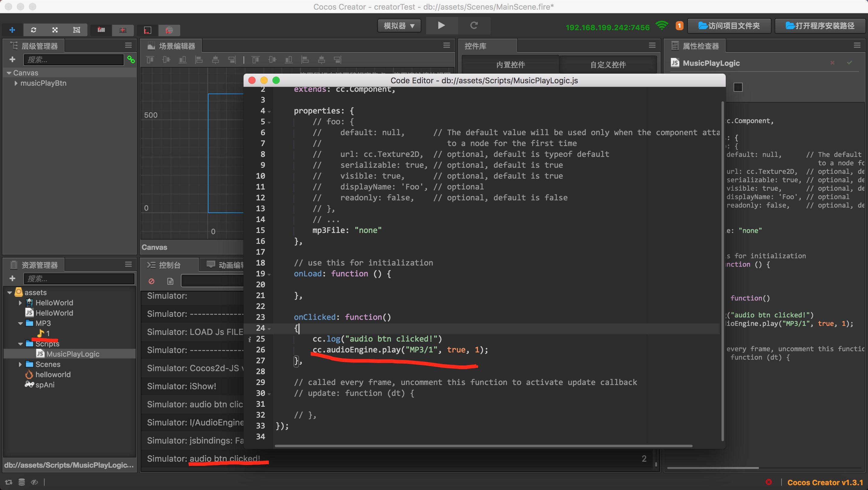Expand the musicPlayBtn node
The image size is (868, 490).
pyautogui.click(x=16, y=83)
